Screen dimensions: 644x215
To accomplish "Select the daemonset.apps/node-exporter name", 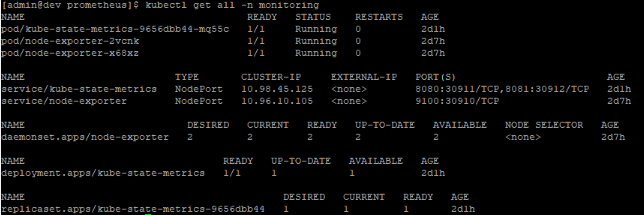I will [85, 137].
